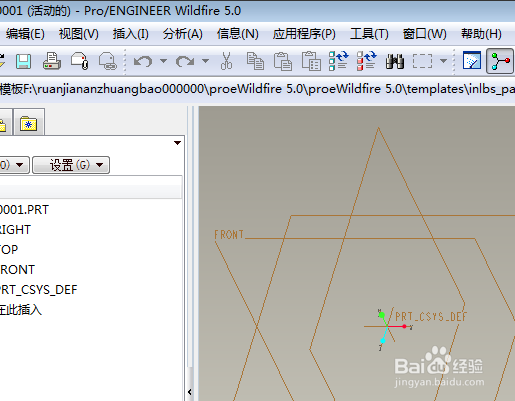This screenshot has width=515, height=401.
Task: Click the Regenerate manager icon (red)
Action: [367, 61]
